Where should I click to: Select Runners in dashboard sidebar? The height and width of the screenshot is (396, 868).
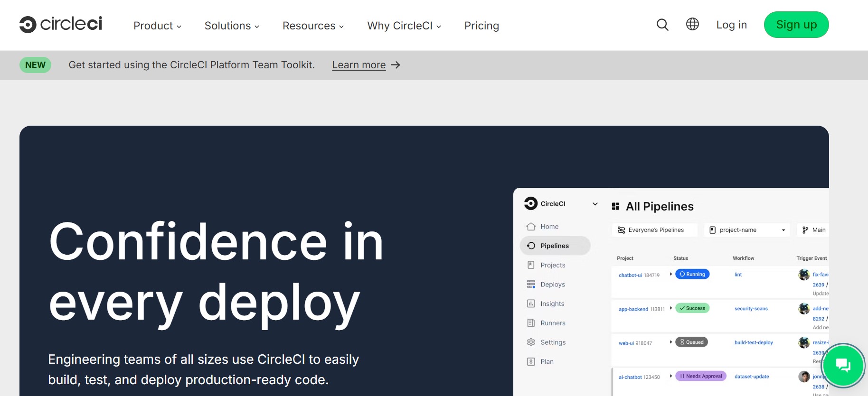click(x=553, y=323)
